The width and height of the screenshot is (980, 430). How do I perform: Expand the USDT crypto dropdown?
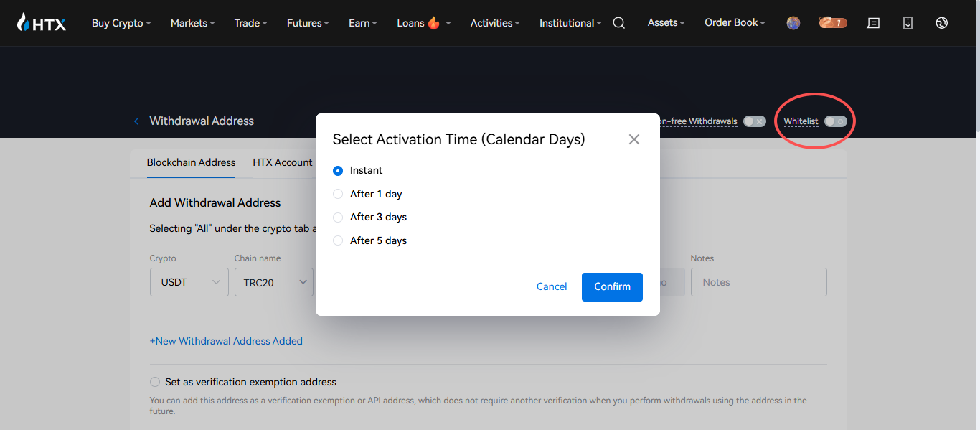(189, 282)
